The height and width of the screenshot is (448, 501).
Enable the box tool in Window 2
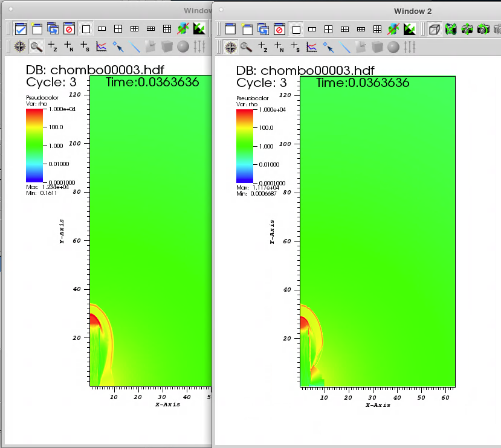(x=377, y=47)
